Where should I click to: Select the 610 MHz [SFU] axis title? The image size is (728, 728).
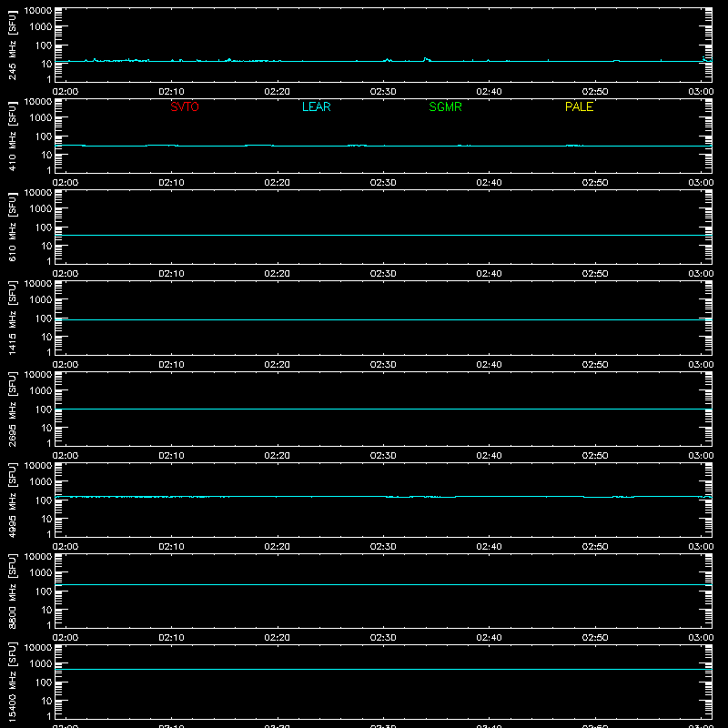tap(12, 227)
